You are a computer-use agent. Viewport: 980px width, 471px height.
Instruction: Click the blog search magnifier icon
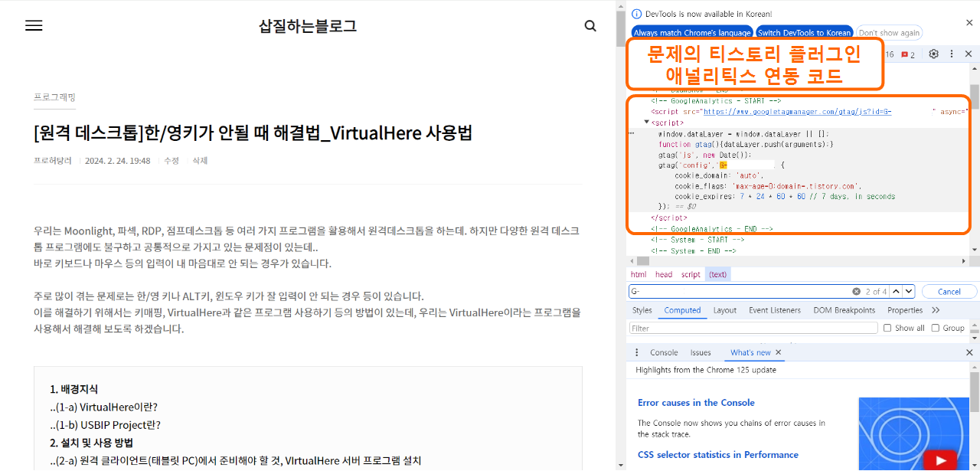[590, 25]
